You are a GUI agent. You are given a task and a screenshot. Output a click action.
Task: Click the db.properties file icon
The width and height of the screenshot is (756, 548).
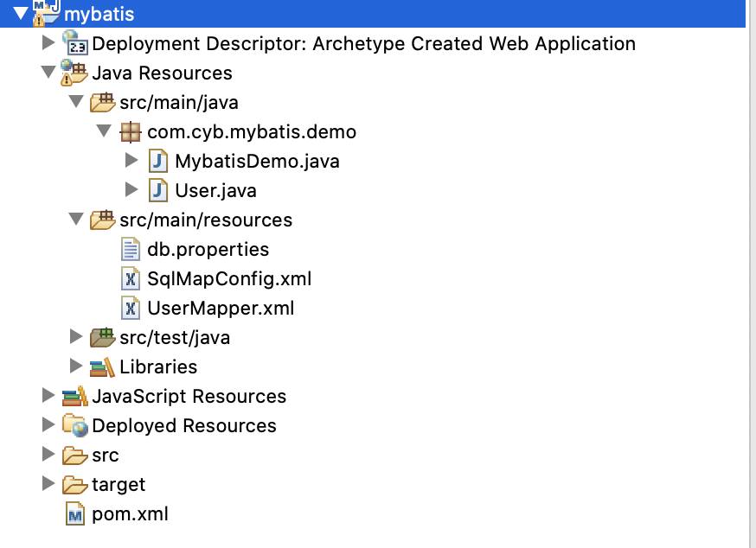tap(130, 249)
